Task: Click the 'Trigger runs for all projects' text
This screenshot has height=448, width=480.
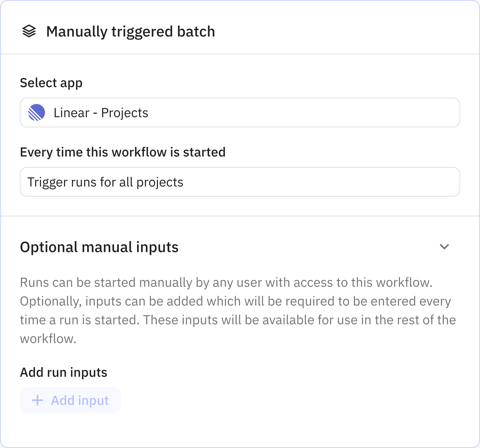Action: pyautogui.click(x=105, y=182)
